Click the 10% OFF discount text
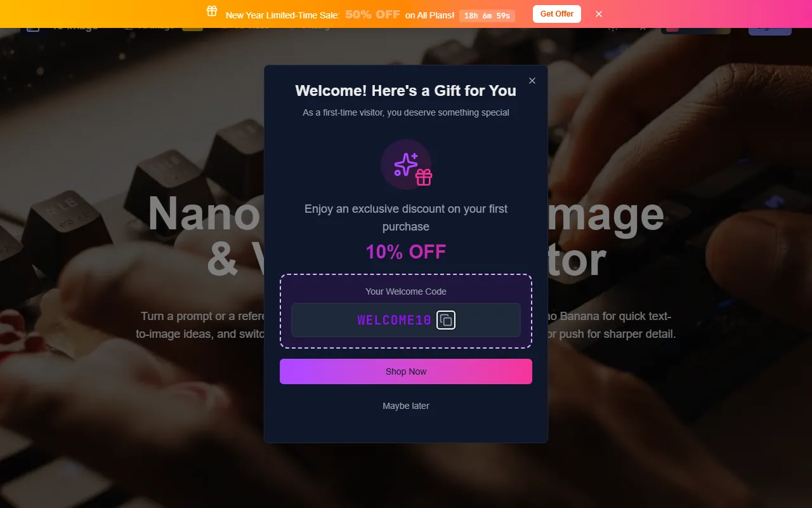Screen dimensions: 812x508 406,251
